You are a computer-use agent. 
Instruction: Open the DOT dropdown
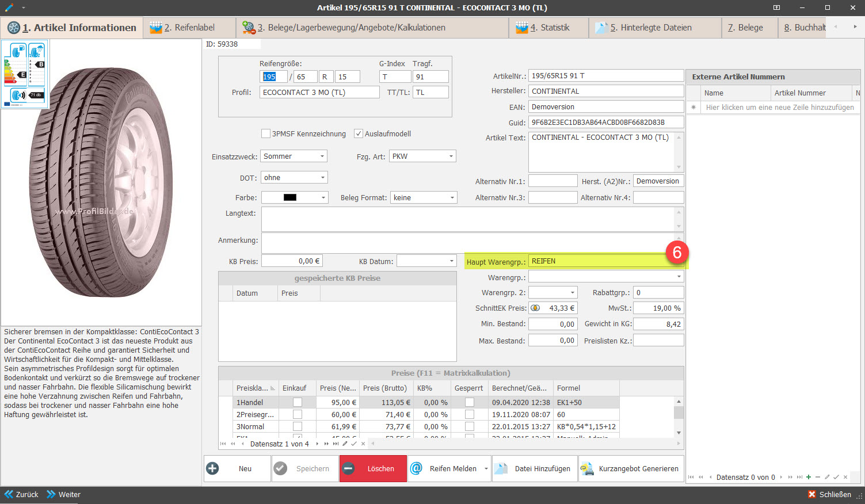coord(322,178)
